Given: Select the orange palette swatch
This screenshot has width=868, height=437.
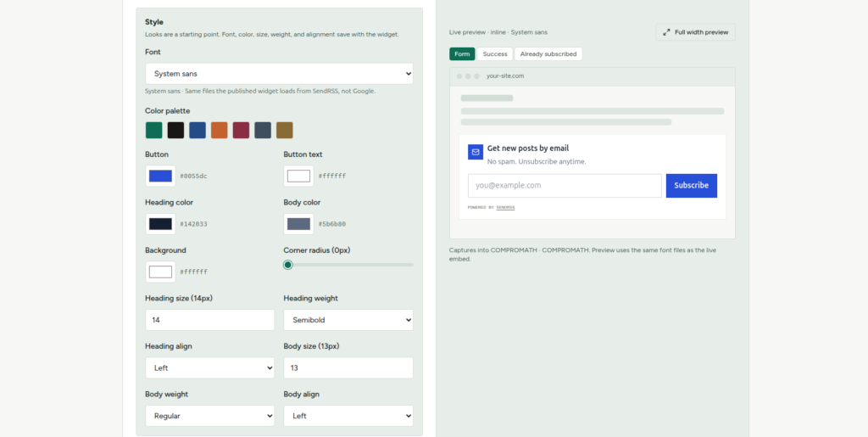Looking at the screenshot, I should [220, 130].
